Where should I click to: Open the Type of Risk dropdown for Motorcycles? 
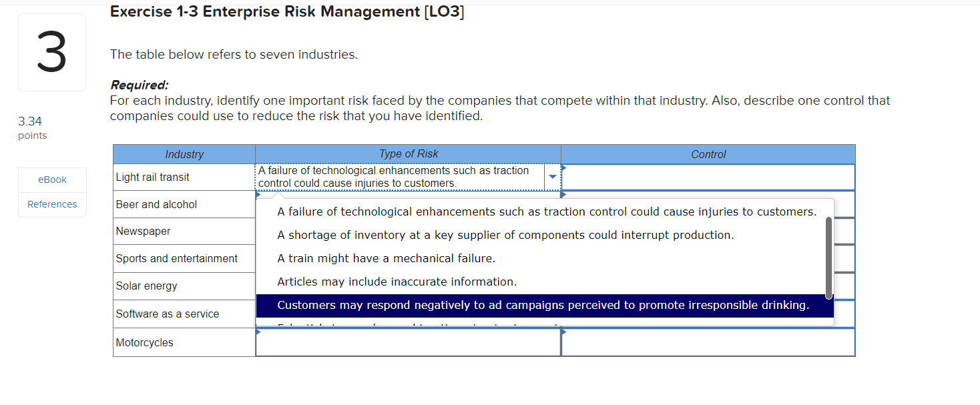pos(407,342)
